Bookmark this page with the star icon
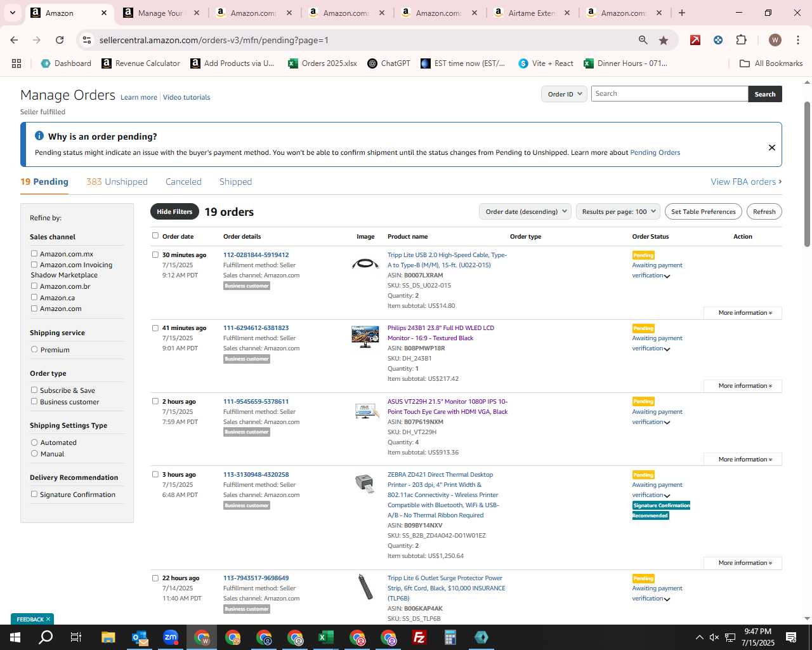 664,40
